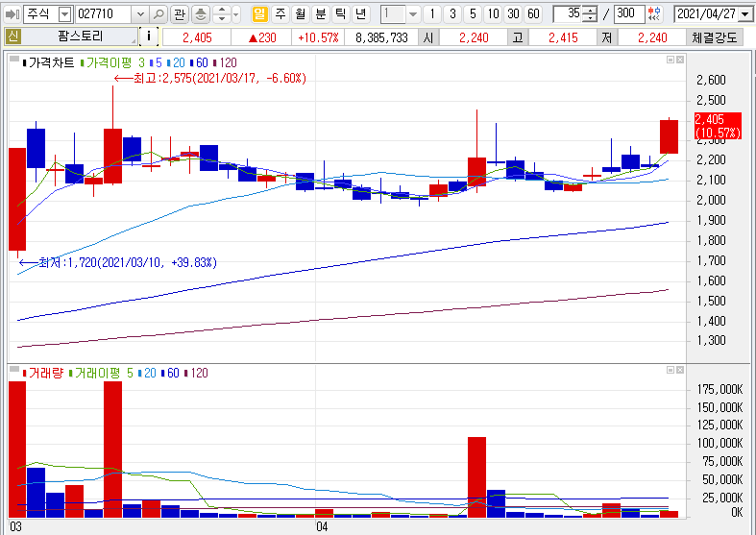Image resolution: width=756 pixels, height=535 pixels.
Task: Open the interval value combo box
Action: click(x=401, y=14)
